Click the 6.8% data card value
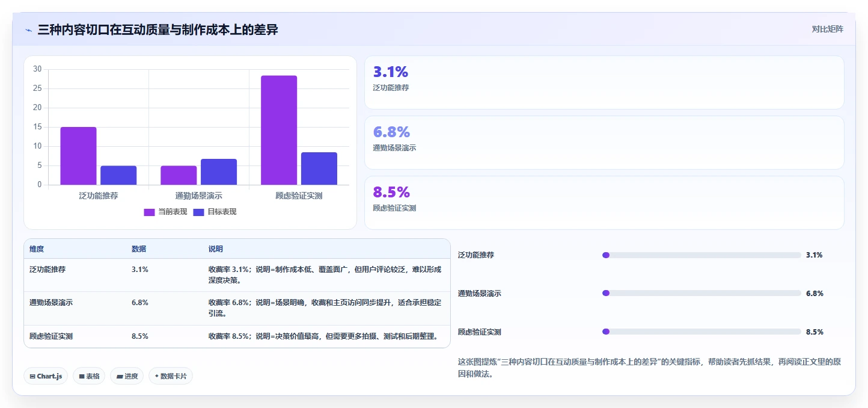This screenshot has height=408, width=868. pos(391,132)
